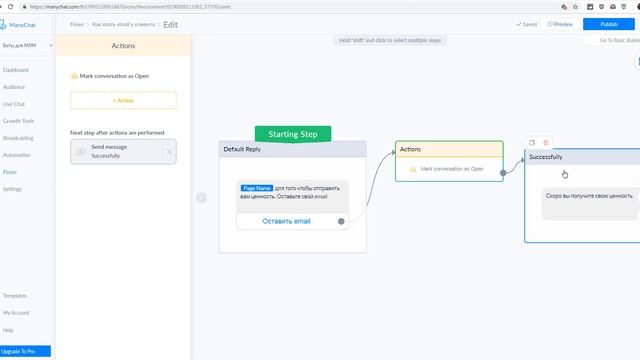Reload the page with the browser refresh icon
The image size is (640, 360).
[11, 7]
